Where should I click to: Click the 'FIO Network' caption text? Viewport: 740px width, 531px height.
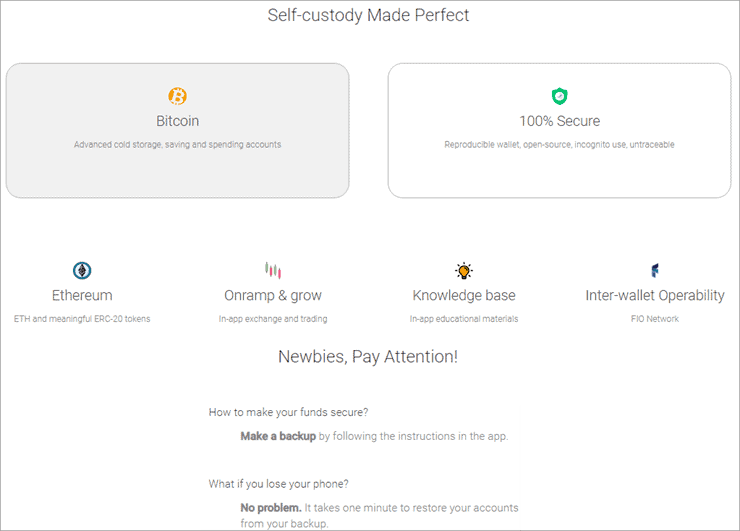tap(655, 319)
